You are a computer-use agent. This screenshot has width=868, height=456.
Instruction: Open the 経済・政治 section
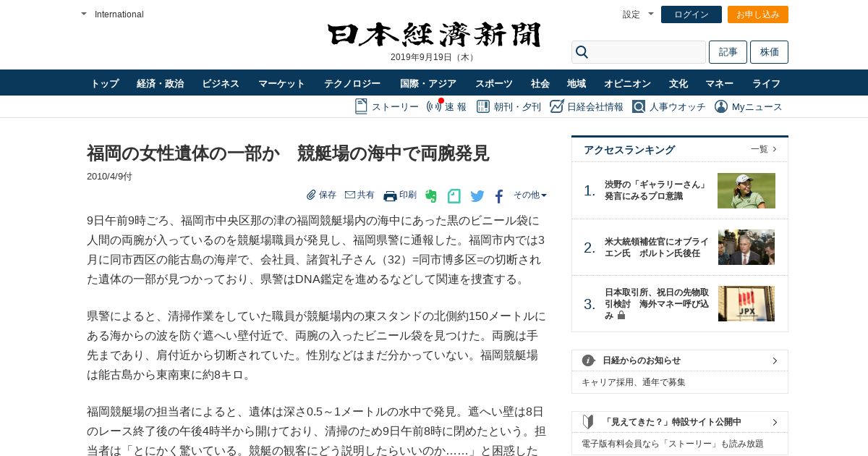161,83
